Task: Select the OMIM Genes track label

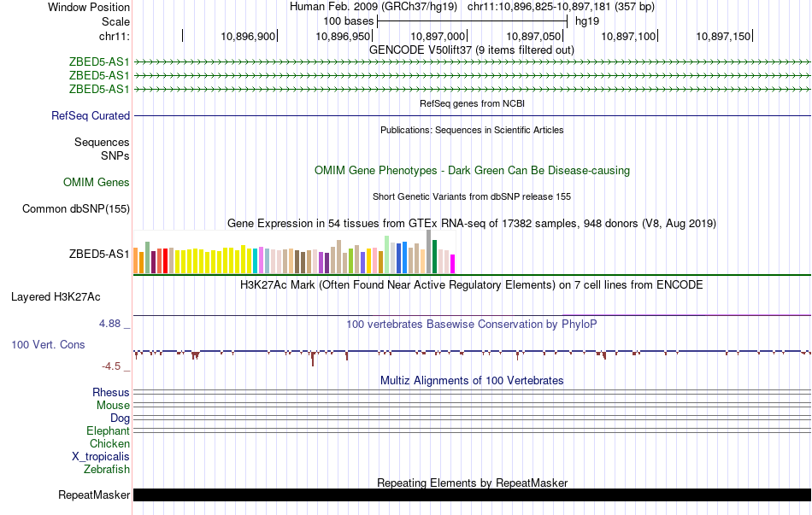Action: click(96, 182)
